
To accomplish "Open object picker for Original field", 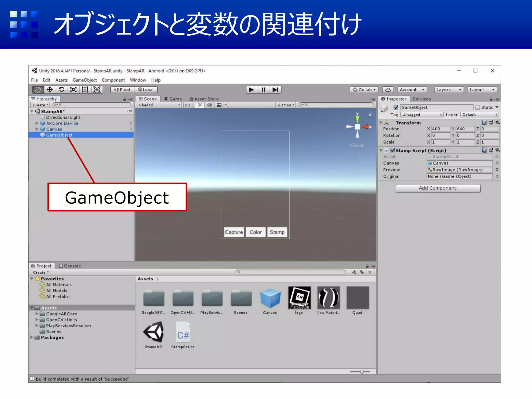I will coord(497,176).
